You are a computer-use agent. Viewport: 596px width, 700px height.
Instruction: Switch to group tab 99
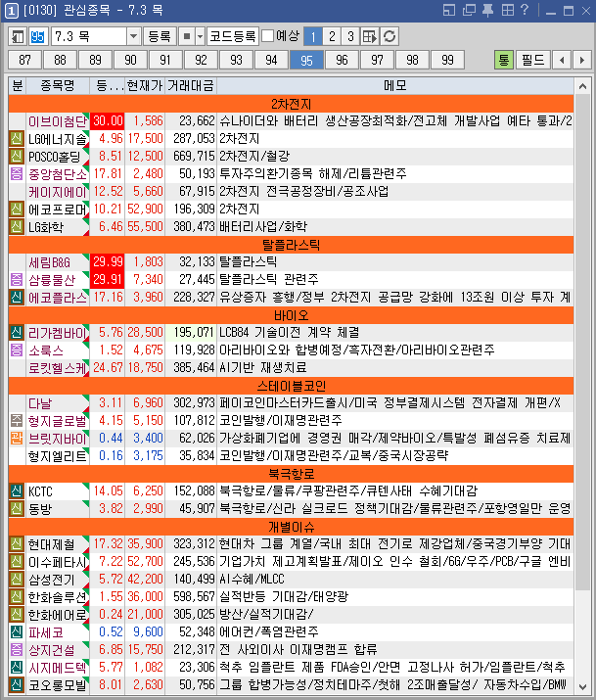click(x=447, y=60)
